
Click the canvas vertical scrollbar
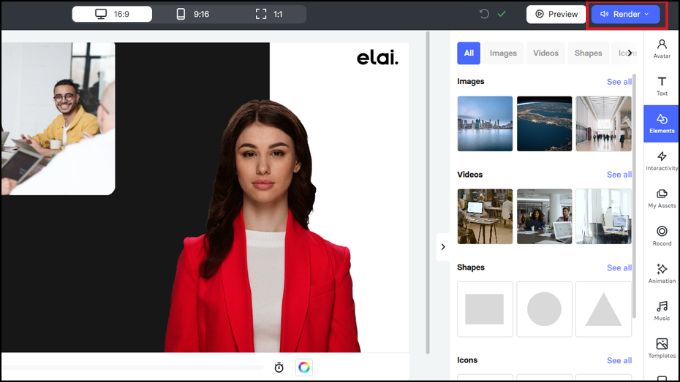tap(428, 193)
